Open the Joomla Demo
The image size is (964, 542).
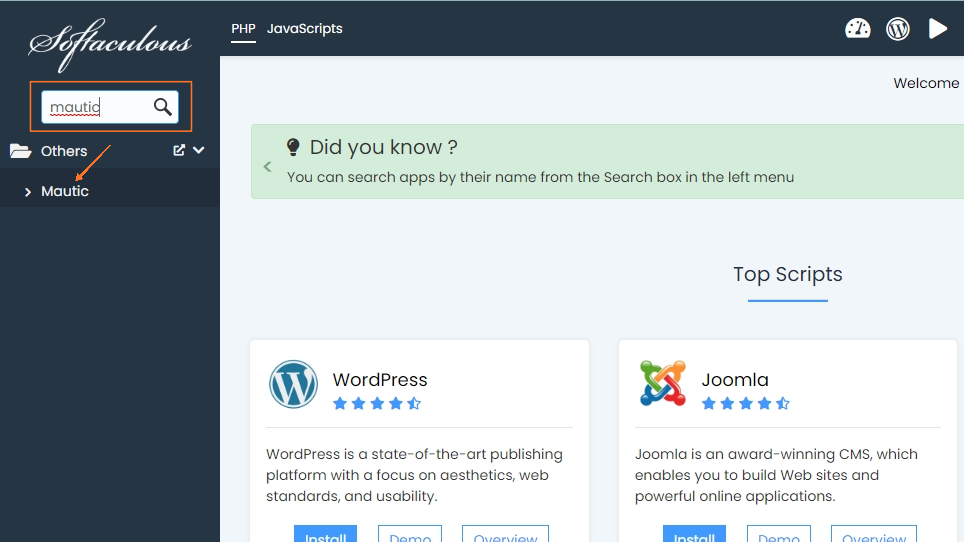tap(779, 533)
